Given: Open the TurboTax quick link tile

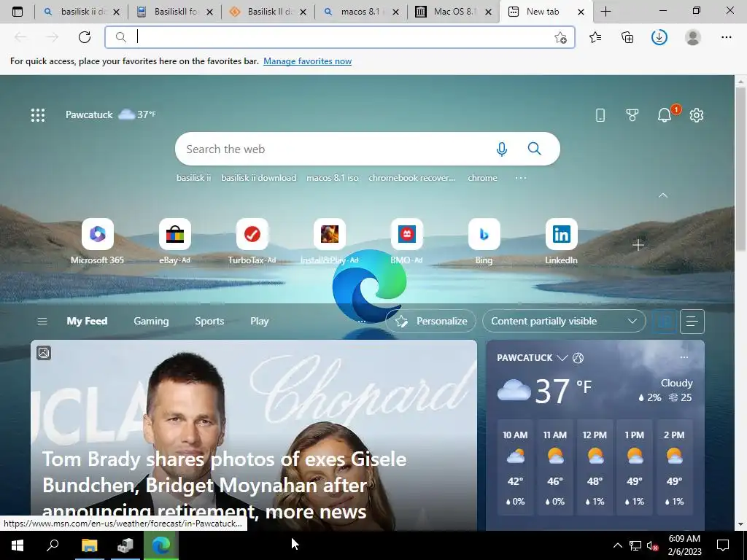Looking at the screenshot, I should [252, 241].
